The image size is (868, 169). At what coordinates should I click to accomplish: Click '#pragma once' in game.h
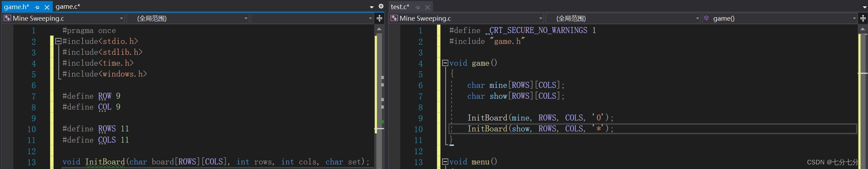click(x=89, y=31)
